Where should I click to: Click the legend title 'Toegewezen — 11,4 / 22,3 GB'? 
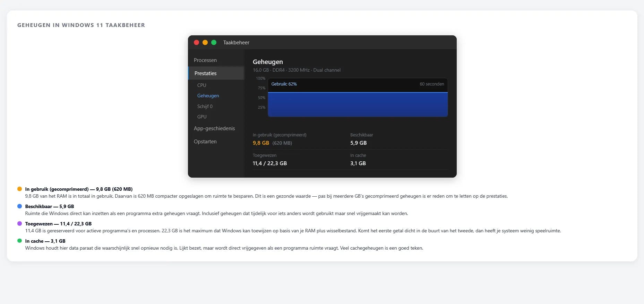(58, 224)
